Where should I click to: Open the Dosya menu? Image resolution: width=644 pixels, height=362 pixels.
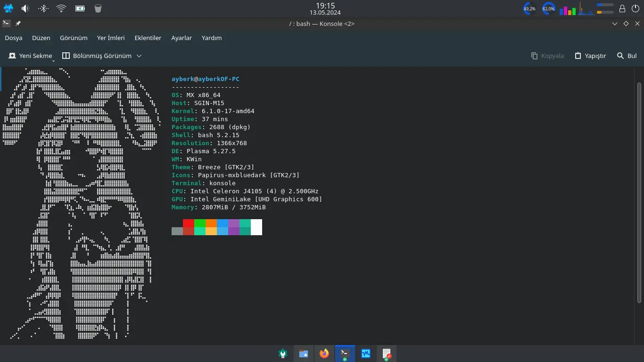pos(14,38)
